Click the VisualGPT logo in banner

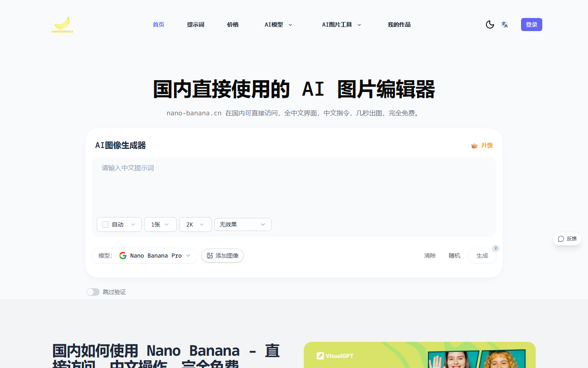click(x=335, y=356)
